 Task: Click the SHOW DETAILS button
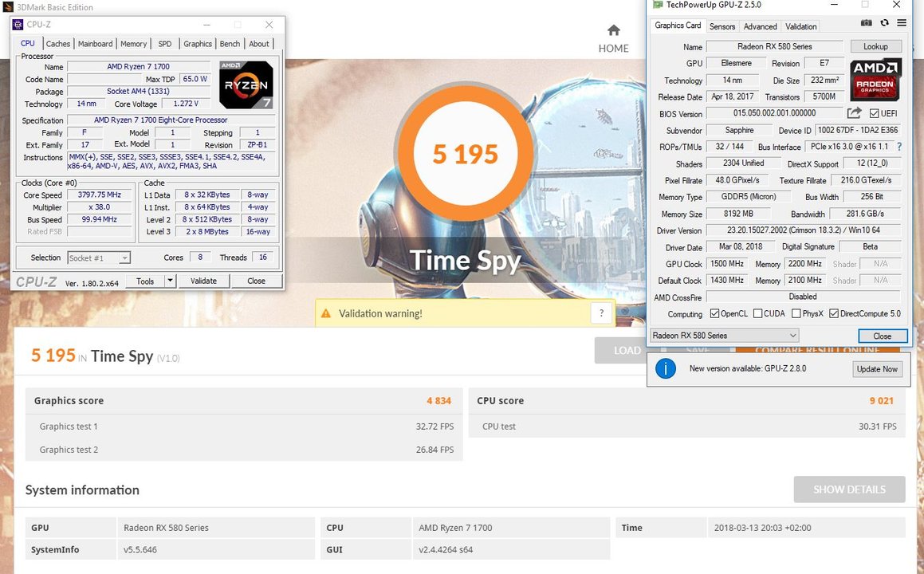coord(849,489)
